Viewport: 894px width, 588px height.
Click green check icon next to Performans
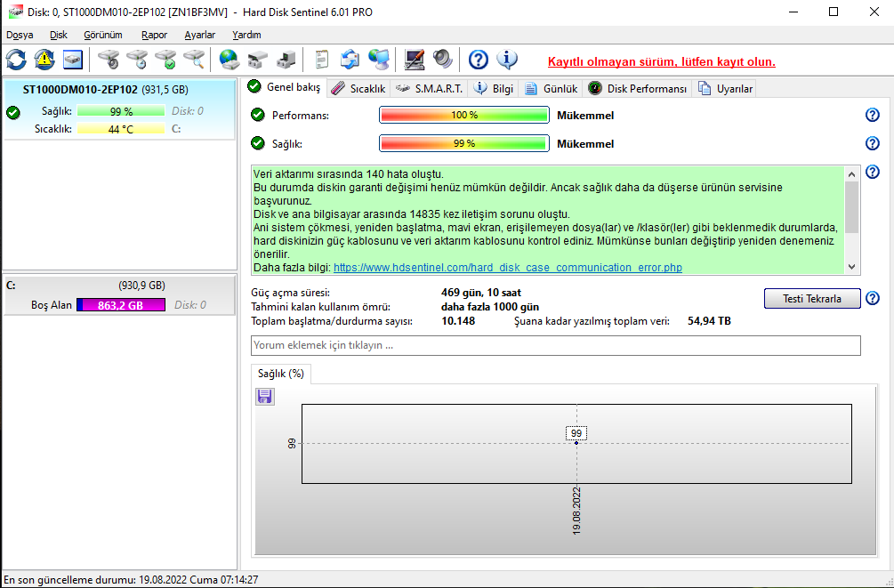[258, 116]
